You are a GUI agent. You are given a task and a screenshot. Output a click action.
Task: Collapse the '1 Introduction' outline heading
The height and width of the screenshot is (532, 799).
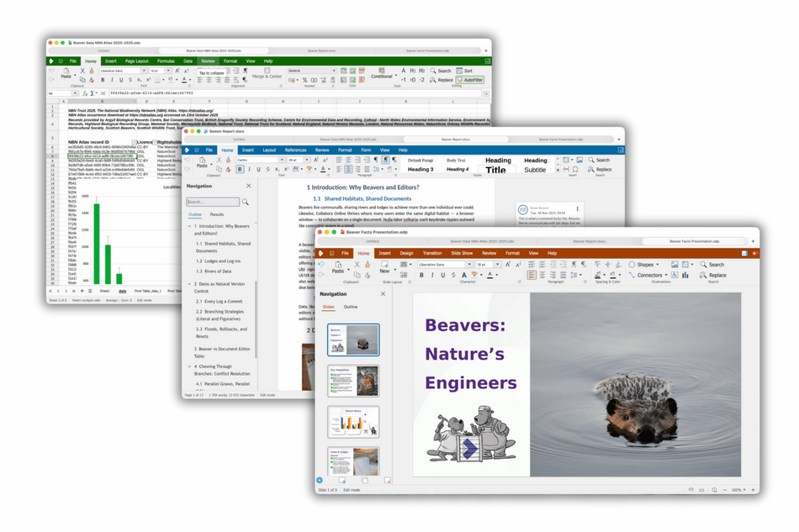(x=190, y=227)
